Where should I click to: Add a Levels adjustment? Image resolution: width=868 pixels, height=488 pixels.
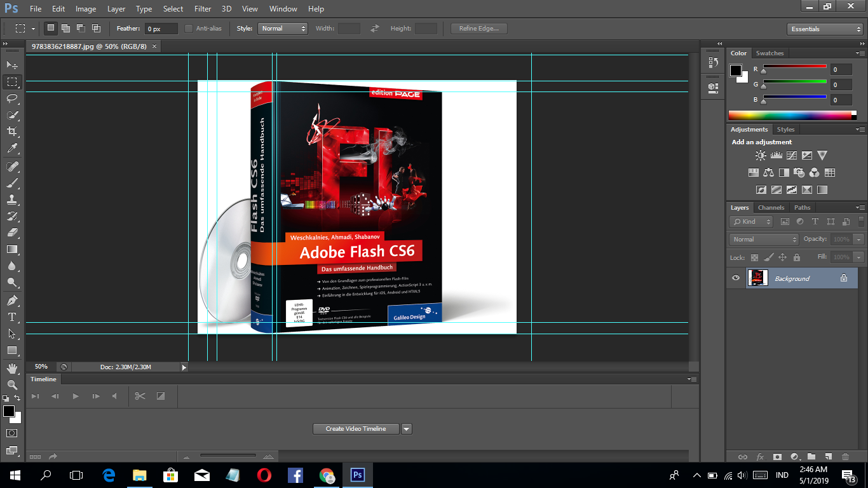coord(776,155)
